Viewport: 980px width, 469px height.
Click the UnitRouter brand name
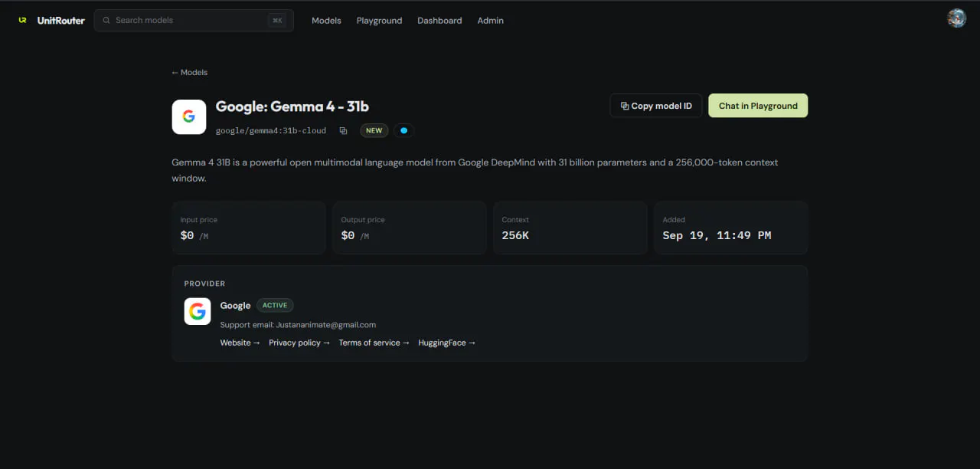point(61,21)
